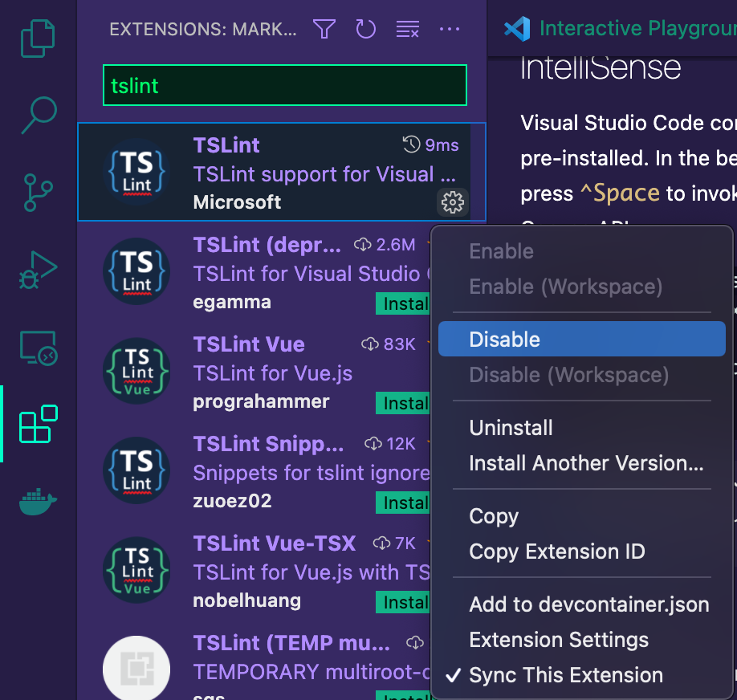Choose Uninstall from the context menu
The image size is (737, 700).
tap(582, 428)
